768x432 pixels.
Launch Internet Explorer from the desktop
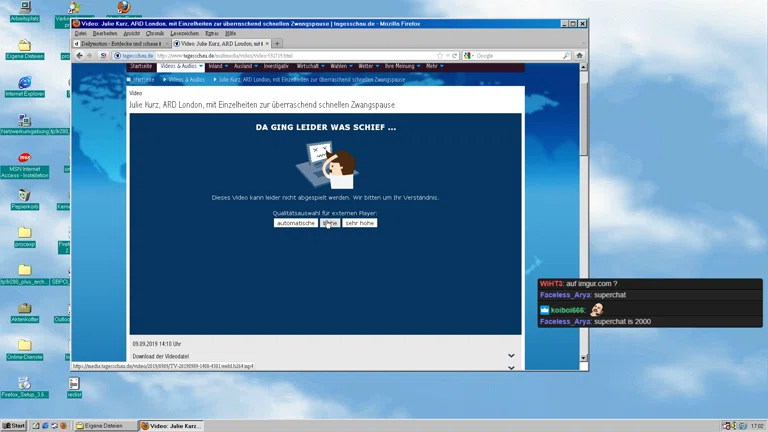point(24,87)
